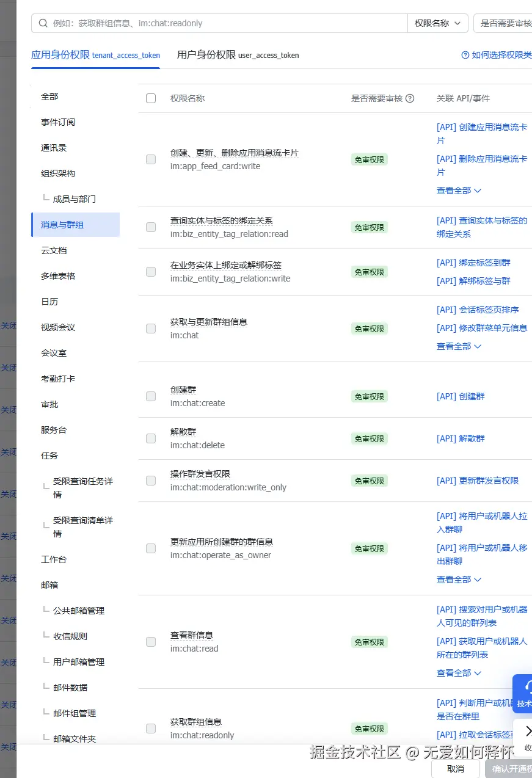This screenshot has height=778, width=532.
Task: Check the 操作群发言权限 checkbox
Action: coord(151,481)
